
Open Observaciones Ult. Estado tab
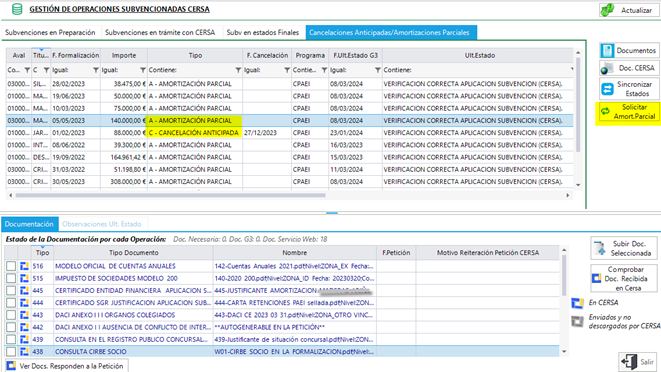click(x=102, y=224)
